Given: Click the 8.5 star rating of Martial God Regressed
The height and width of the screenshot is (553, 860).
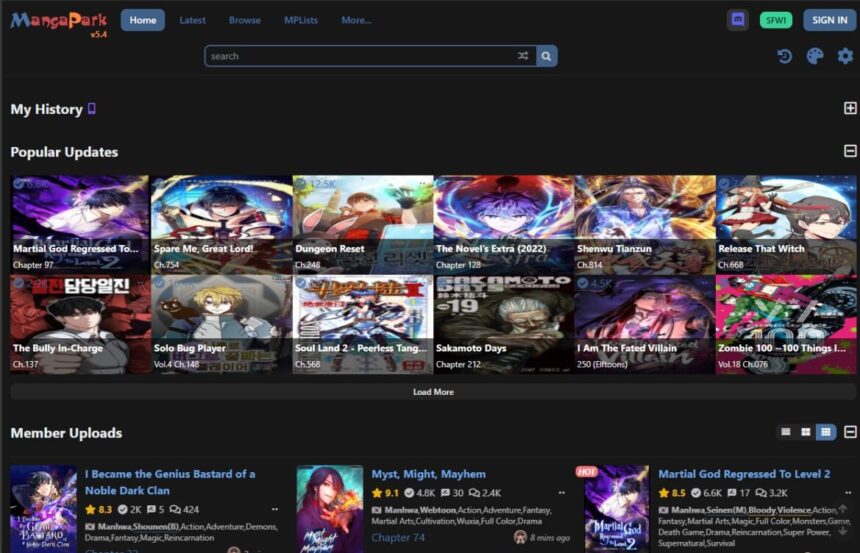Looking at the screenshot, I should pyautogui.click(x=672, y=493).
